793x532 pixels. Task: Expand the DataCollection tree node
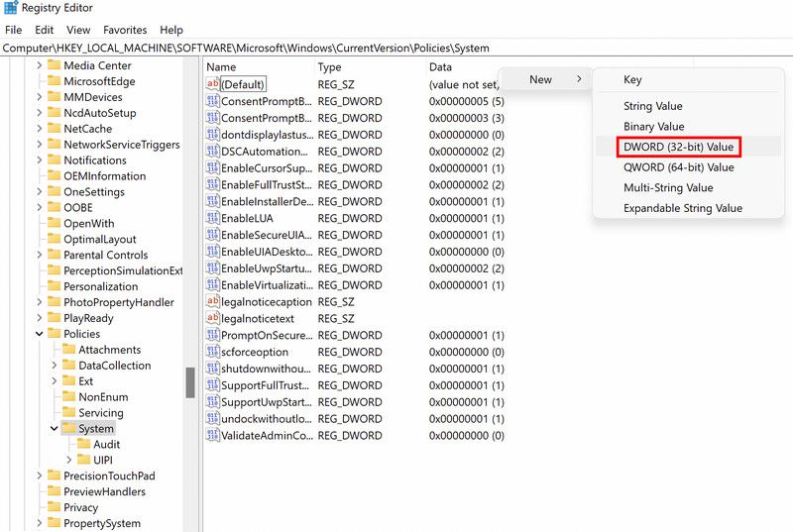[x=55, y=366]
